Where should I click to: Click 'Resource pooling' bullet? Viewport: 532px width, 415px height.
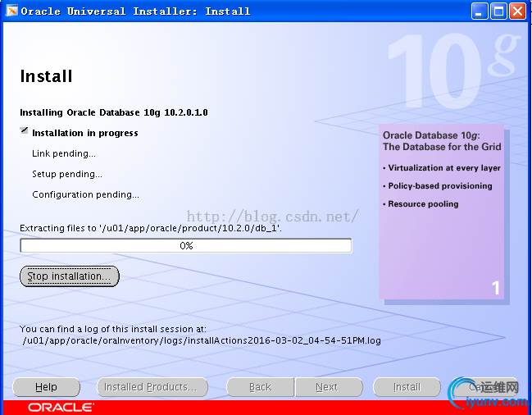click(421, 204)
